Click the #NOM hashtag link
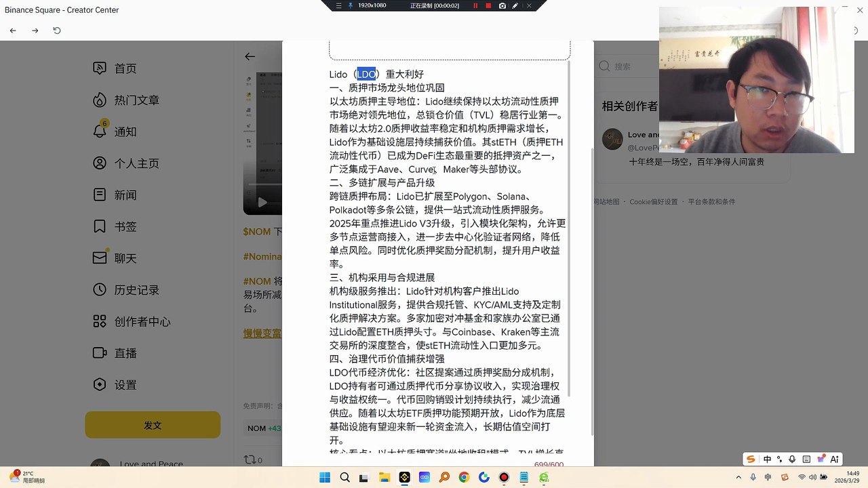The width and height of the screenshot is (868, 488). click(x=257, y=281)
